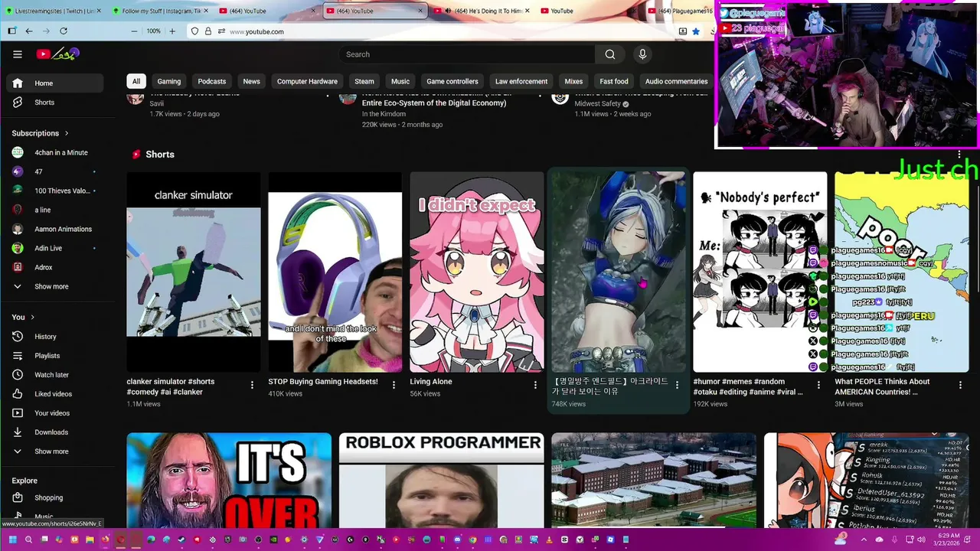Open Playlists from sidebar
Image resolution: width=980 pixels, height=551 pixels.
pos(54,356)
